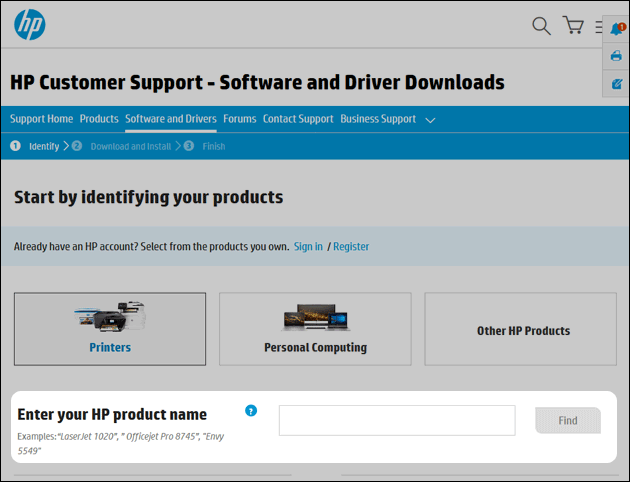Click the printer icon in the side panel
This screenshot has width=630, height=482.
point(616,56)
